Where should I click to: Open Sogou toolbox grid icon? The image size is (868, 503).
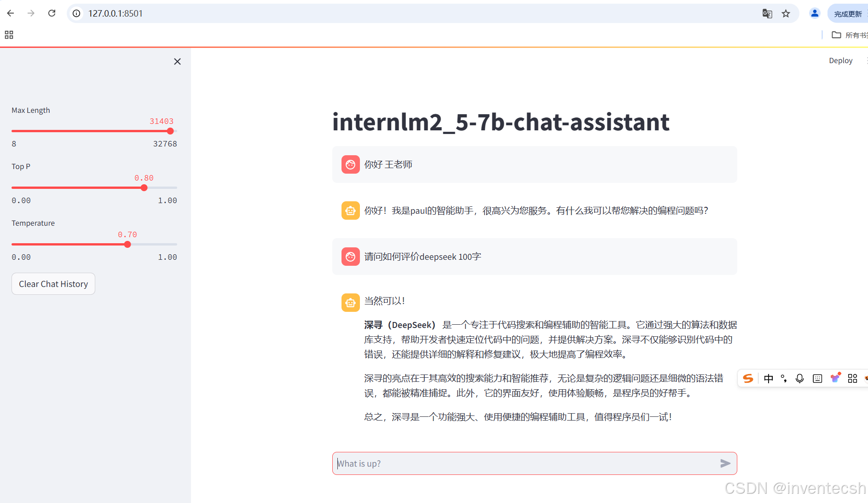tap(852, 378)
